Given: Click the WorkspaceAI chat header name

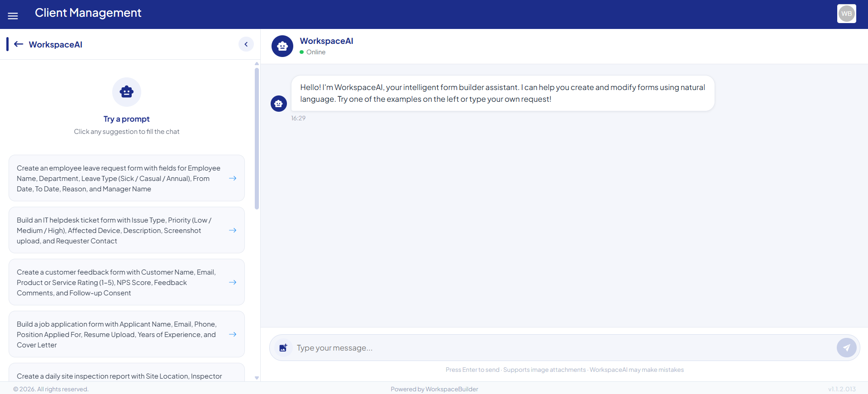Looking at the screenshot, I should coord(326,41).
